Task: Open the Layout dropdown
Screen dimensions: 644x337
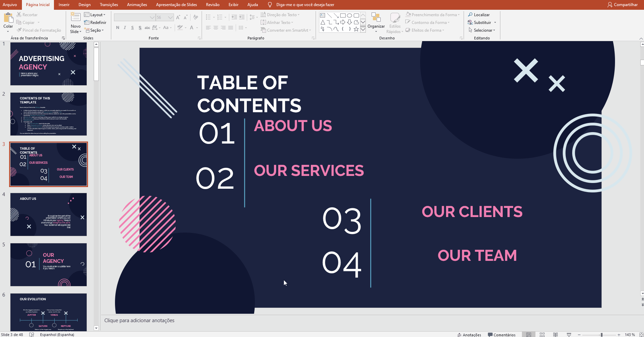Action: 95,15
